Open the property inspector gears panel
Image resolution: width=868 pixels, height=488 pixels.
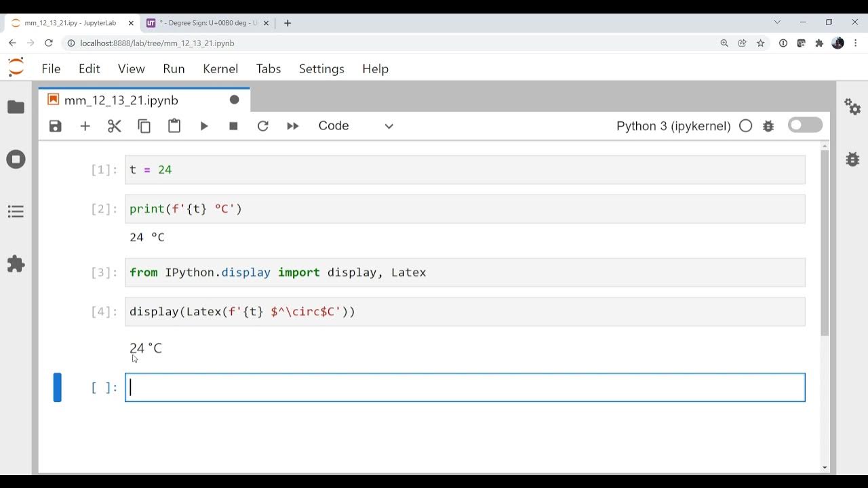[x=852, y=107]
